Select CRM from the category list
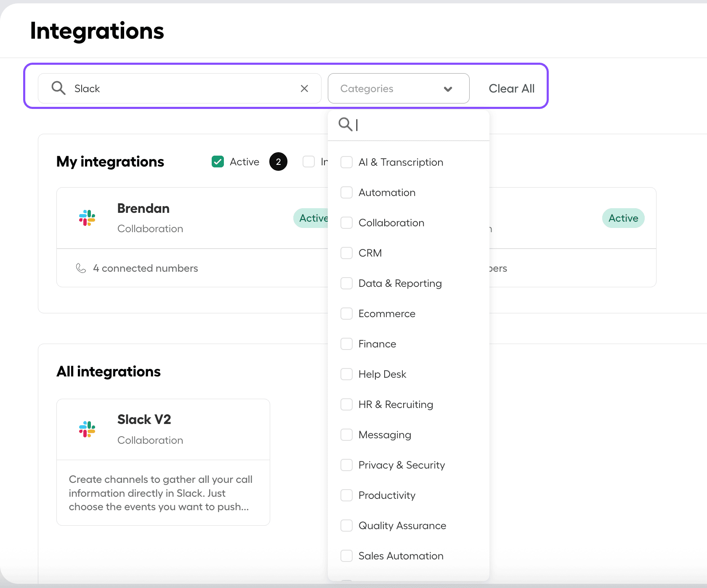The height and width of the screenshot is (588, 707). tap(346, 253)
